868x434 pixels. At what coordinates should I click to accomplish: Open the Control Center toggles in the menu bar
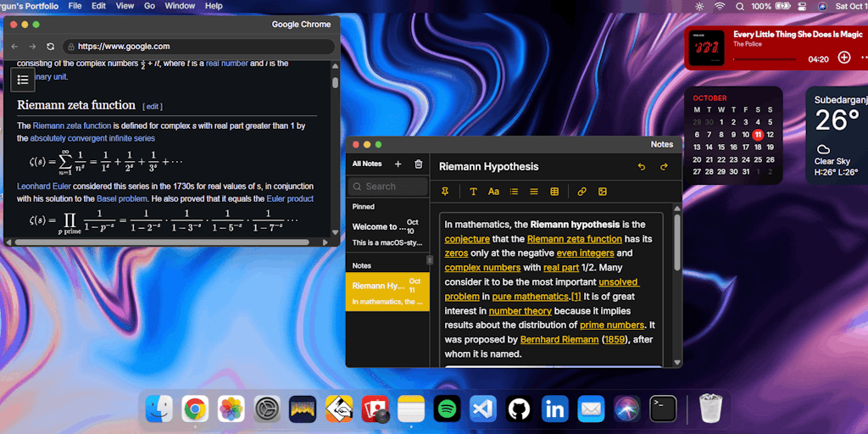point(799,6)
